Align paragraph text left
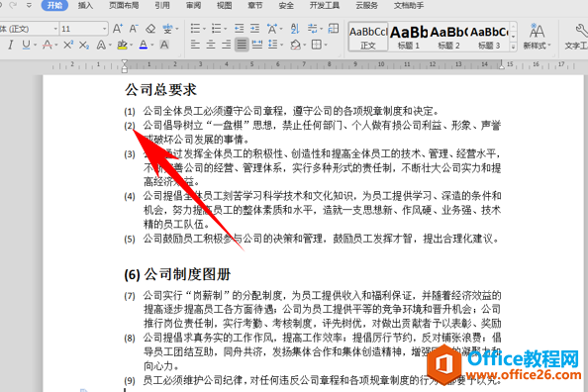The height and width of the screenshot is (392, 588). (x=195, y=45)
